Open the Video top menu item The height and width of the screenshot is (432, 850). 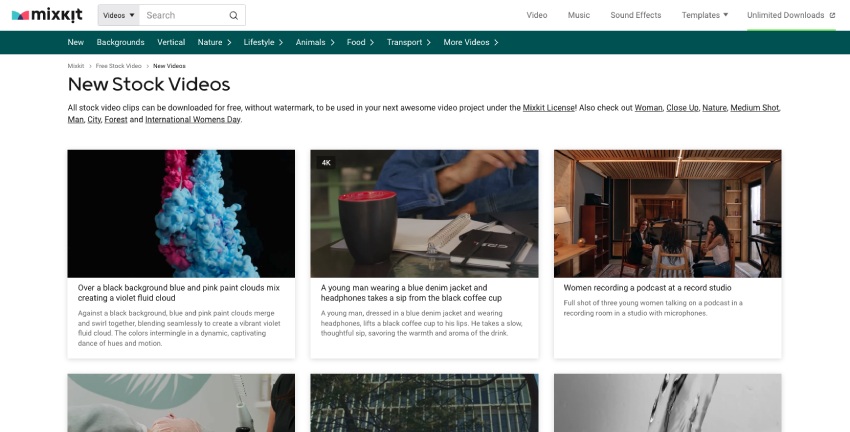pyautogui.click(x=537, y=15)
